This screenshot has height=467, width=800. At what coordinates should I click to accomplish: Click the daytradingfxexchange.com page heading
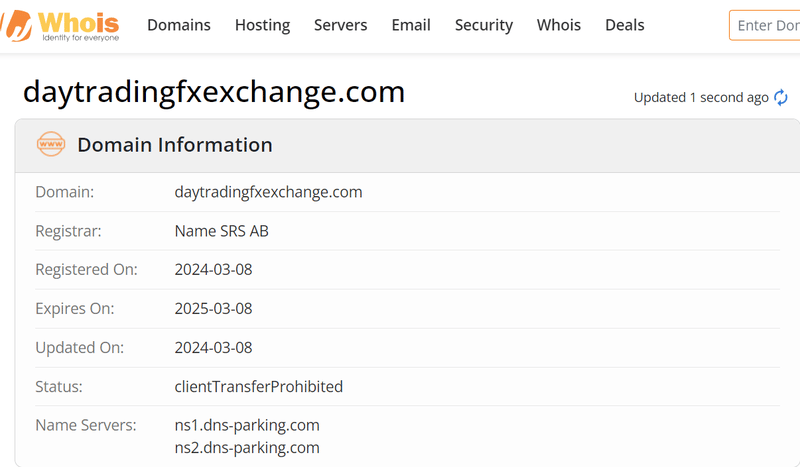tap(214, 92)
